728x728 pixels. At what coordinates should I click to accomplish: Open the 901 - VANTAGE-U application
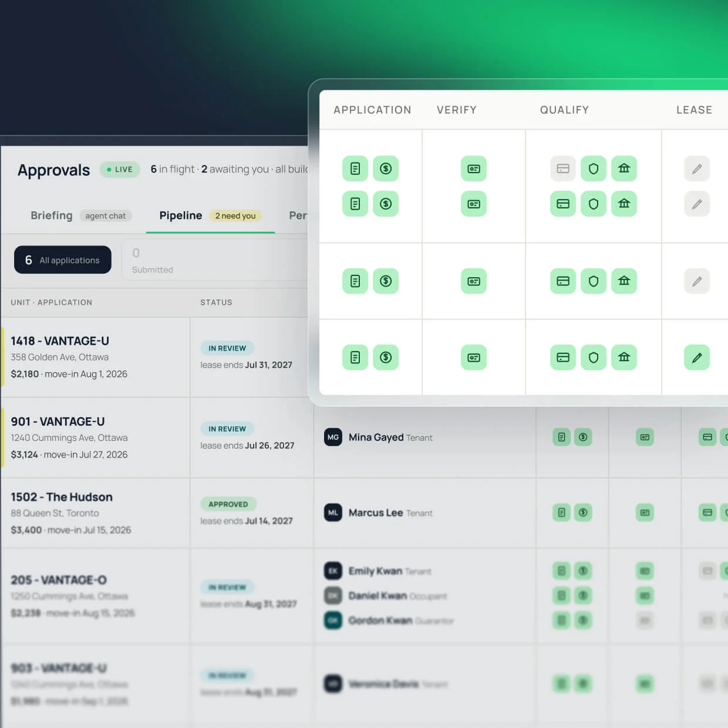coord(58,422)
